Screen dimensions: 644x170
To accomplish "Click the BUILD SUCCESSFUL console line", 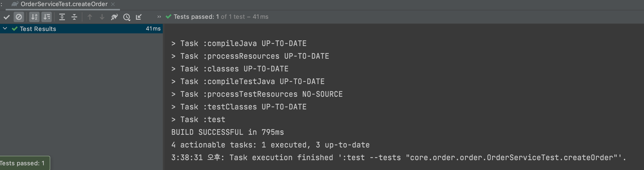I will [x=227, y=132].
